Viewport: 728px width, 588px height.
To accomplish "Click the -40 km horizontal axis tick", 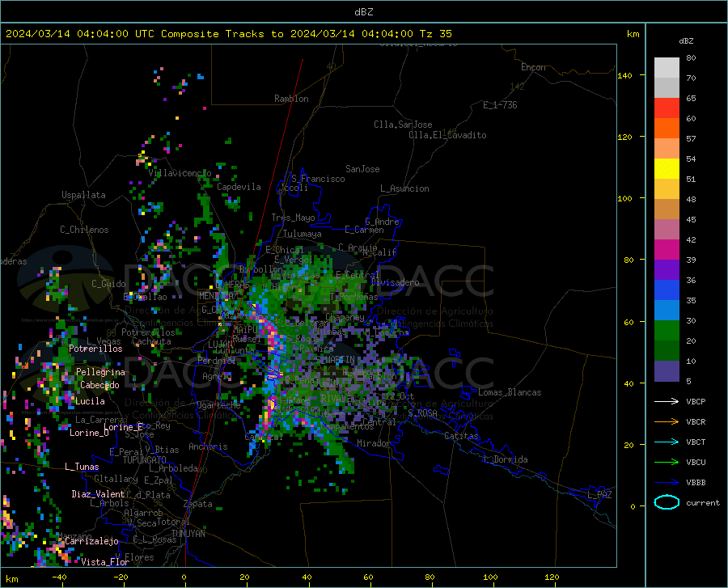I will coord(58,577).
